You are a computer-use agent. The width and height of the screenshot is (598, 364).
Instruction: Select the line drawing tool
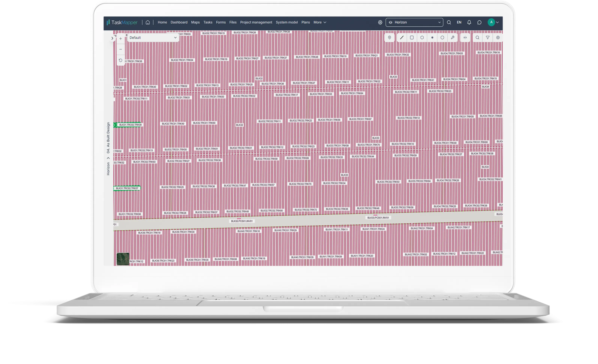(x=402, y=38)
